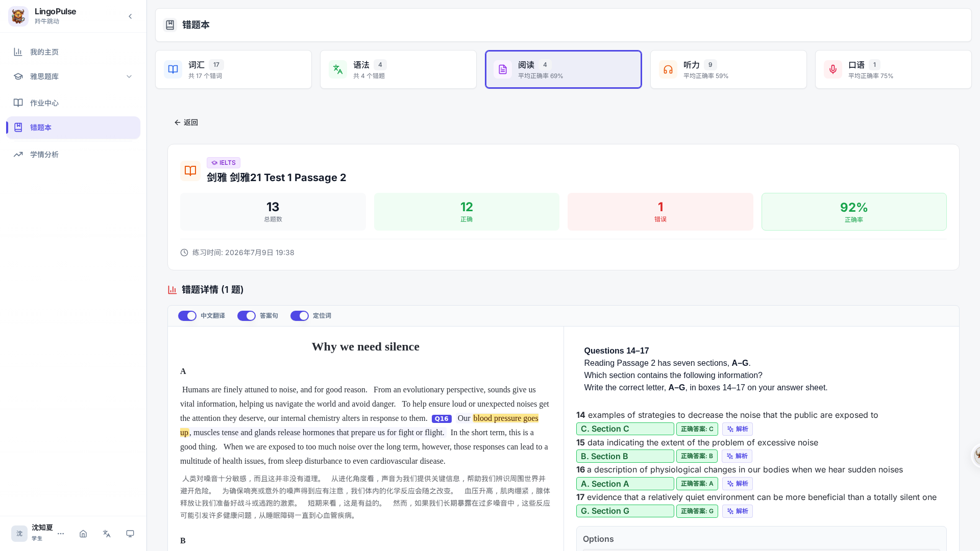Click the 作业中心 open book icon
The image size is (980, 551).
[x=18, y=103]
